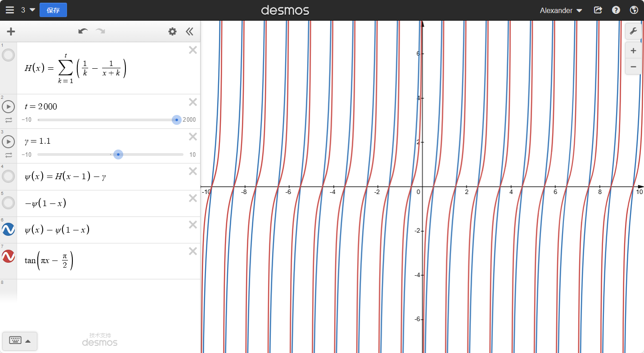
Task: Click the t slider lower bound −10
Action: click(27, 120)
